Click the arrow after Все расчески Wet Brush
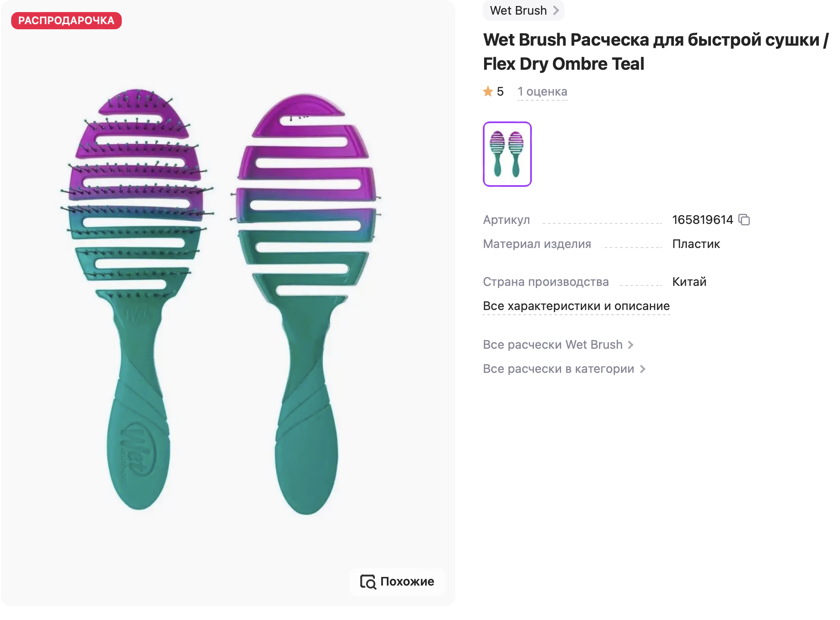The width and height of the screenshot is (840, 620). point(631,345)
